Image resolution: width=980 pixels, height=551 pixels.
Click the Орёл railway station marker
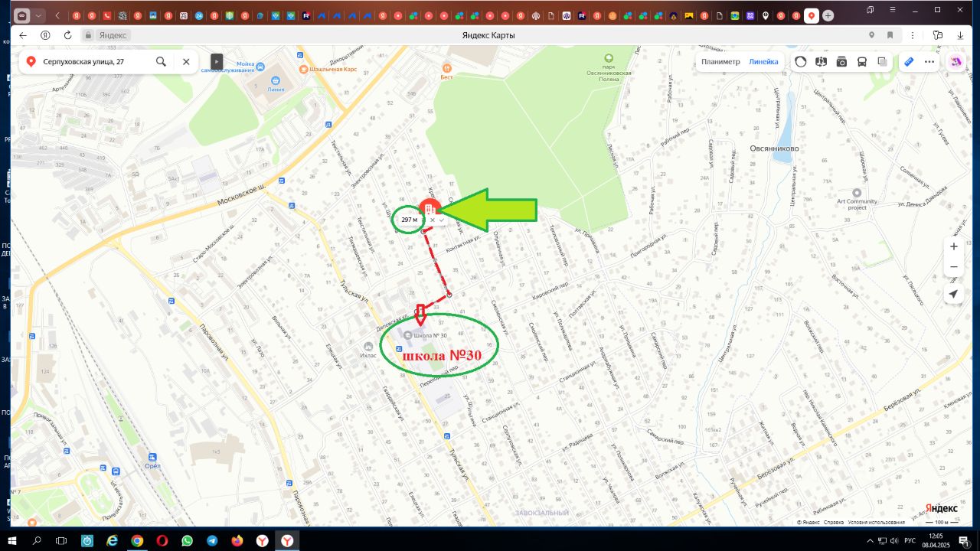(152, 459)
